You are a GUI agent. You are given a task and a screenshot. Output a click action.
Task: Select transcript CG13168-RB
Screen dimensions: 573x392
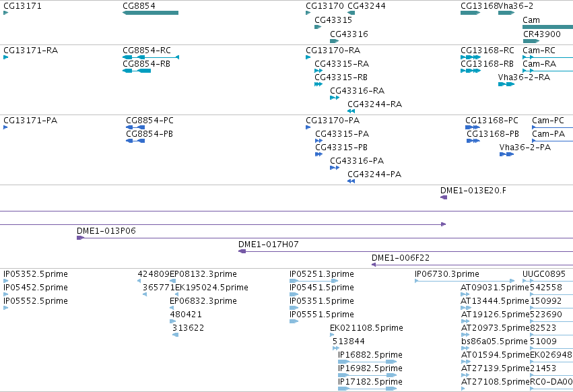(x=487, y=63)
